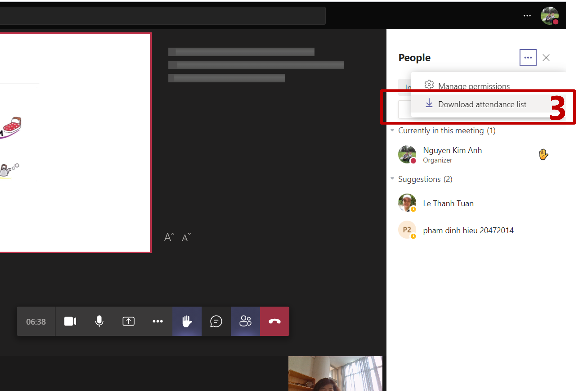Image resolution: width=588 pixels, height=391 pixels.
Task: Toggle the camera in meeting toolbar
Action: pos(70,321)
